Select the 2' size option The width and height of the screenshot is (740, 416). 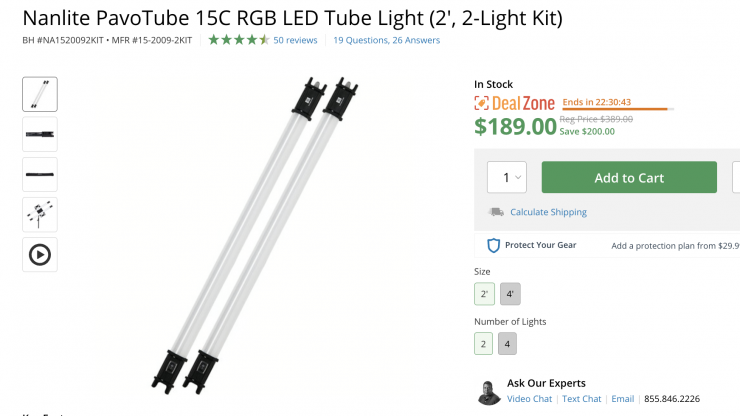click(485, 294)
